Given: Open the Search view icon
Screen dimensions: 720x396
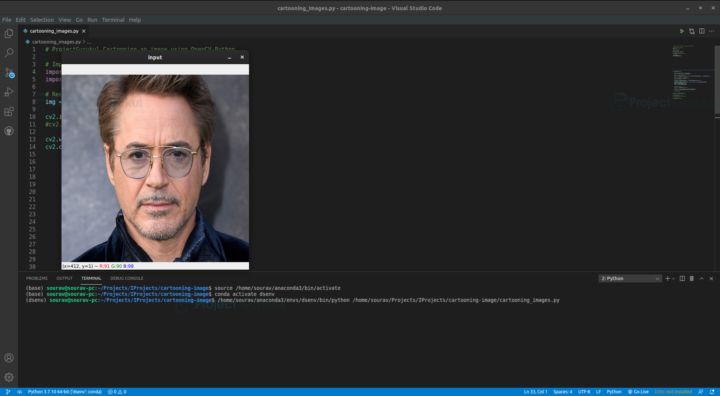Looking at the screenshot, I should coord(9,53).
